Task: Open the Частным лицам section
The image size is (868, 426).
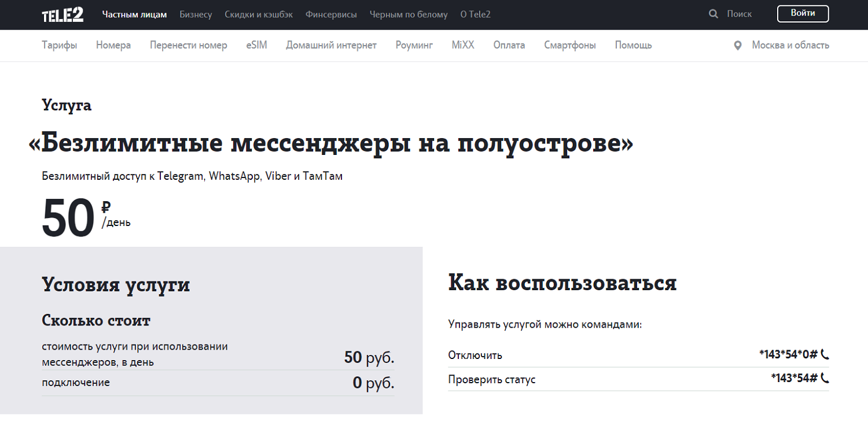Action: [x=134, y=14]
